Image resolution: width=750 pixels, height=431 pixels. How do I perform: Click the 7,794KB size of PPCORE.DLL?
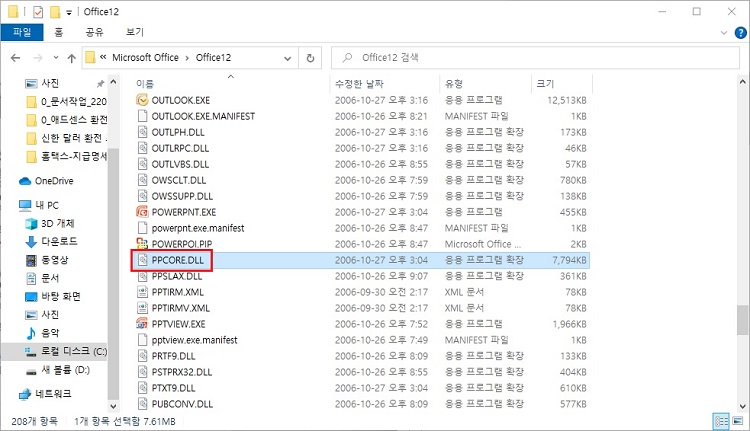[569, 260]
